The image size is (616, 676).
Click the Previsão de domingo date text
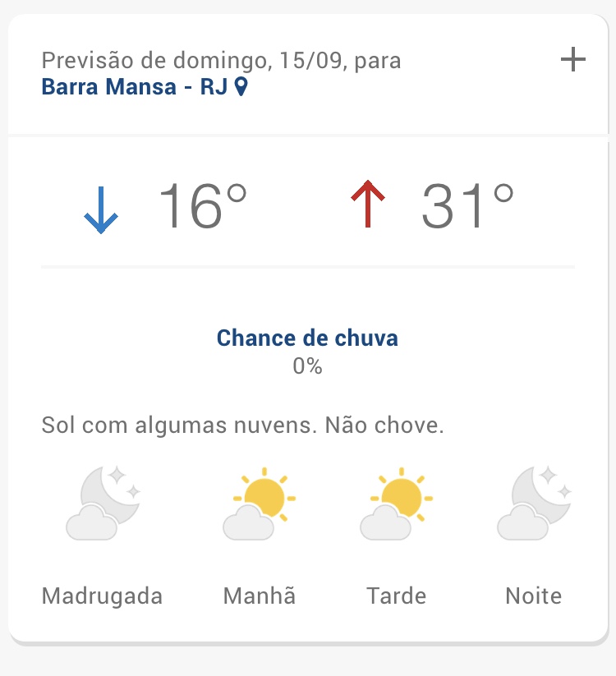click(221, 61)
